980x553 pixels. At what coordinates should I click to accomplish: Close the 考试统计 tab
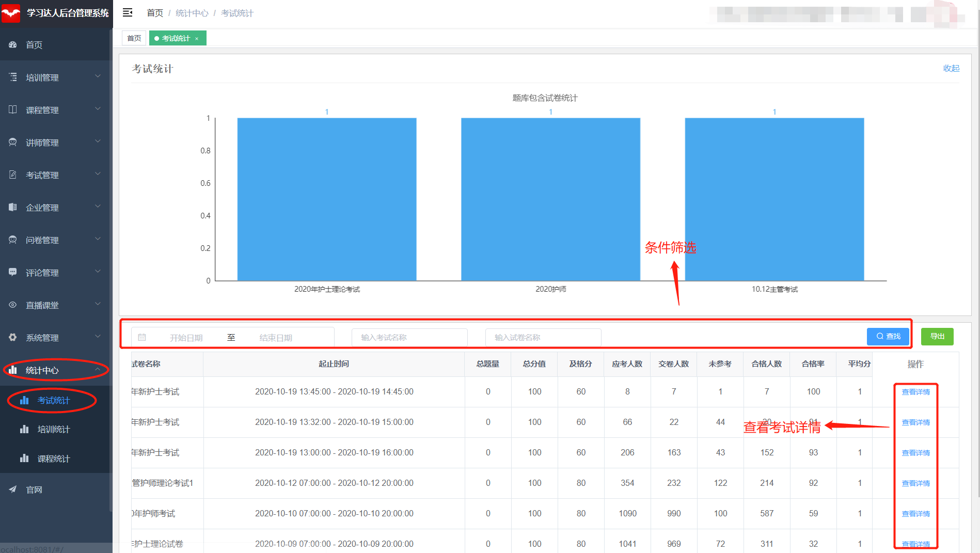tap(197, 39)
